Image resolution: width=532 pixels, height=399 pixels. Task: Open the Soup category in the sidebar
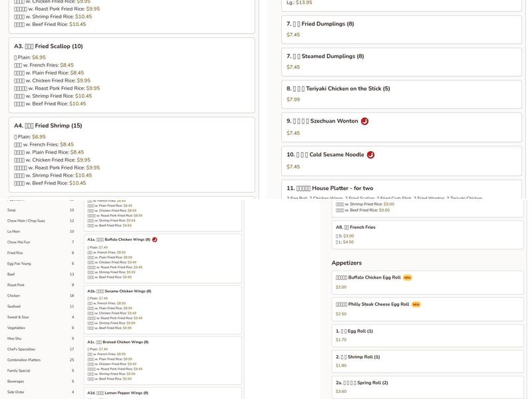[12, 210]
